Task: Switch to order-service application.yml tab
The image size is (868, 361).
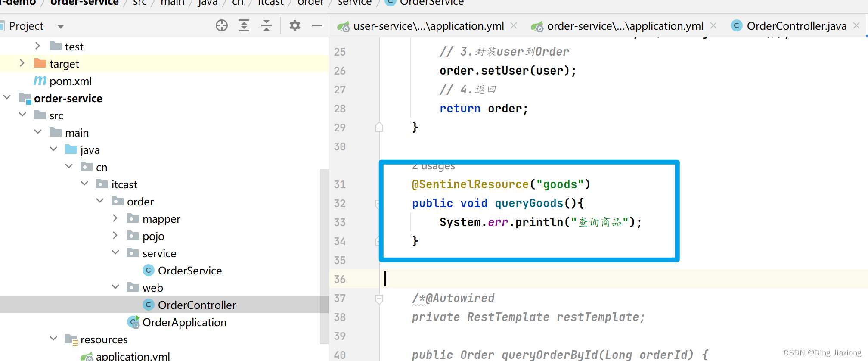Action: 625,26
